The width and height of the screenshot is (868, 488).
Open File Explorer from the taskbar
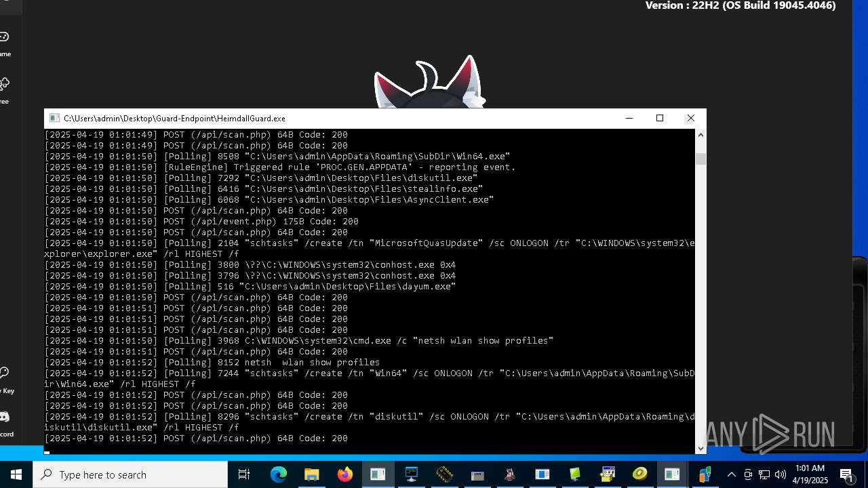click(x=312, y=474)
